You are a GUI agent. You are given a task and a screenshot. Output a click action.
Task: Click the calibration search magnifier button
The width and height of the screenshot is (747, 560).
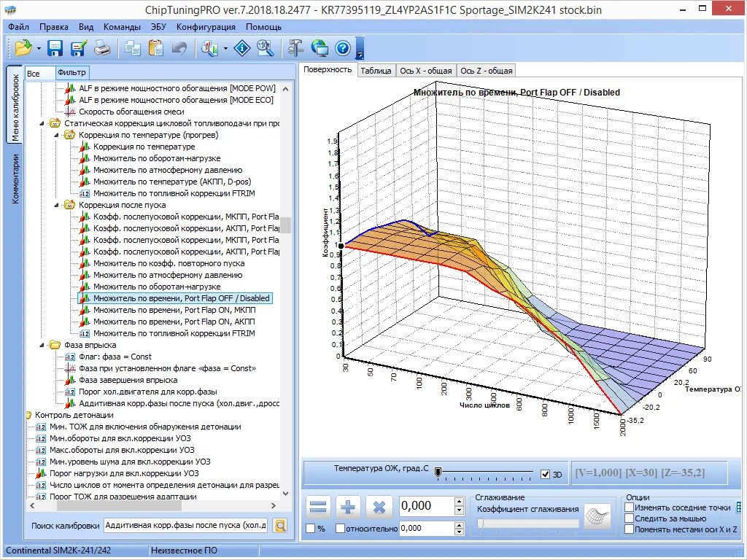coord(281,525)
